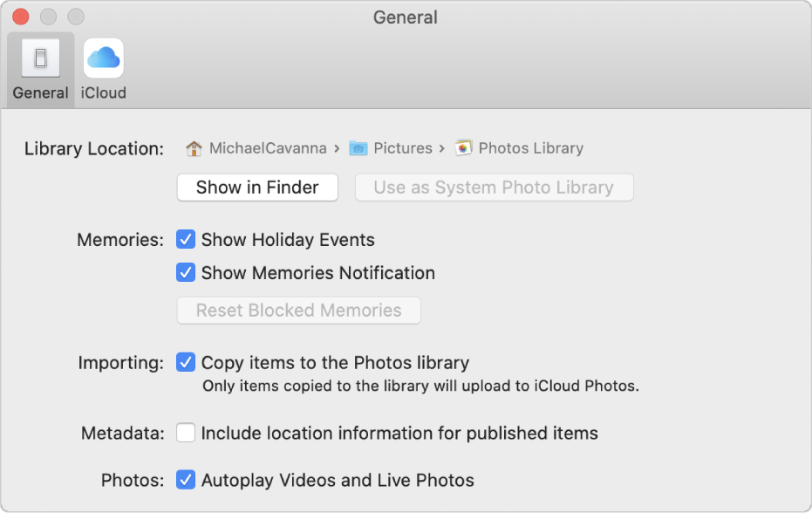Image resolution: width=812 pixels, height=513 pixels.
Task: Enable Include location information for published items
Action: [x=185, y=433]
